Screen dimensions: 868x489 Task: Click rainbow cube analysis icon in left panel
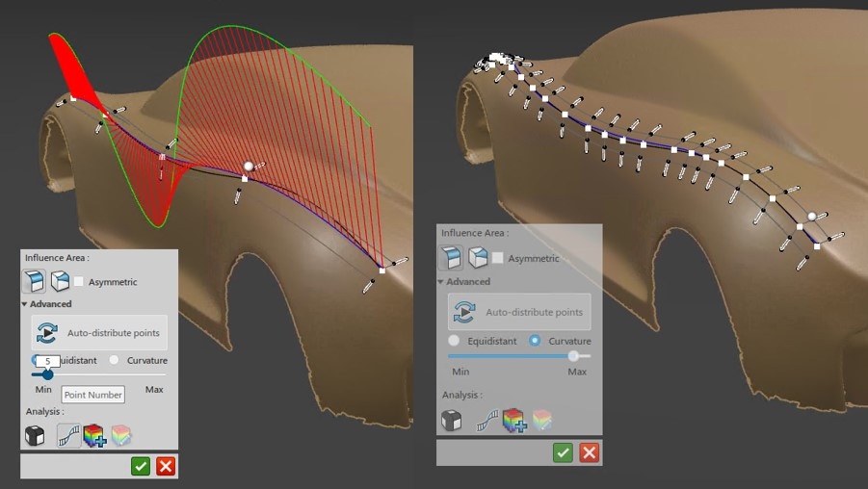click(94, 436)
